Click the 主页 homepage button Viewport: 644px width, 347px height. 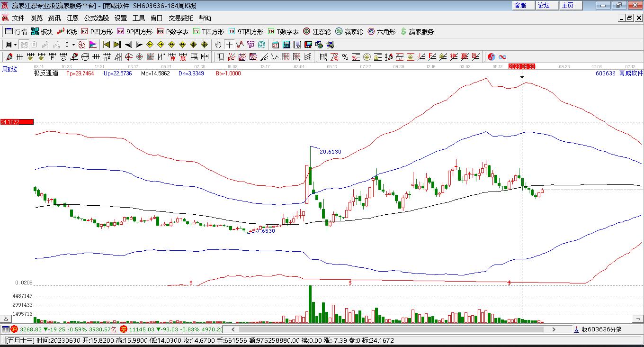571,5
